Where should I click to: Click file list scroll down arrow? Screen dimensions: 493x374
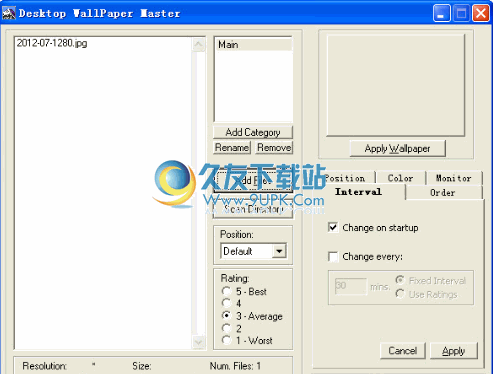click(x=199, y=342)
